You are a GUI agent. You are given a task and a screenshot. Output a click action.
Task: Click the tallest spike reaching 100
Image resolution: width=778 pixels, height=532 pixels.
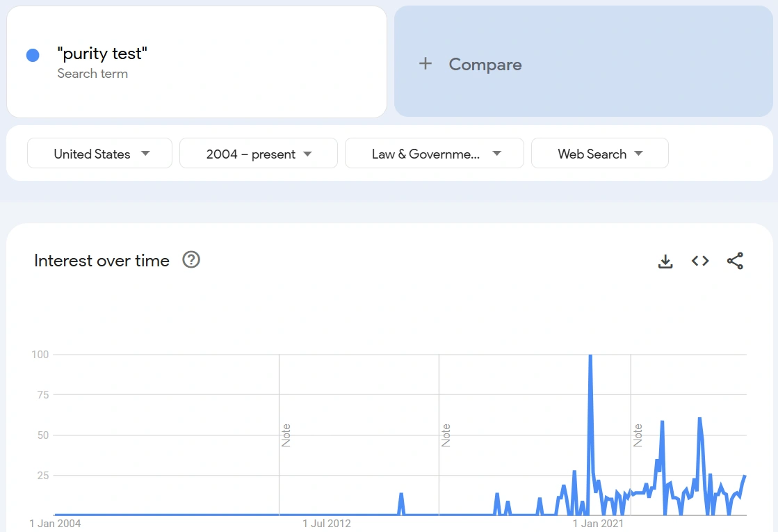coord(590,357)
